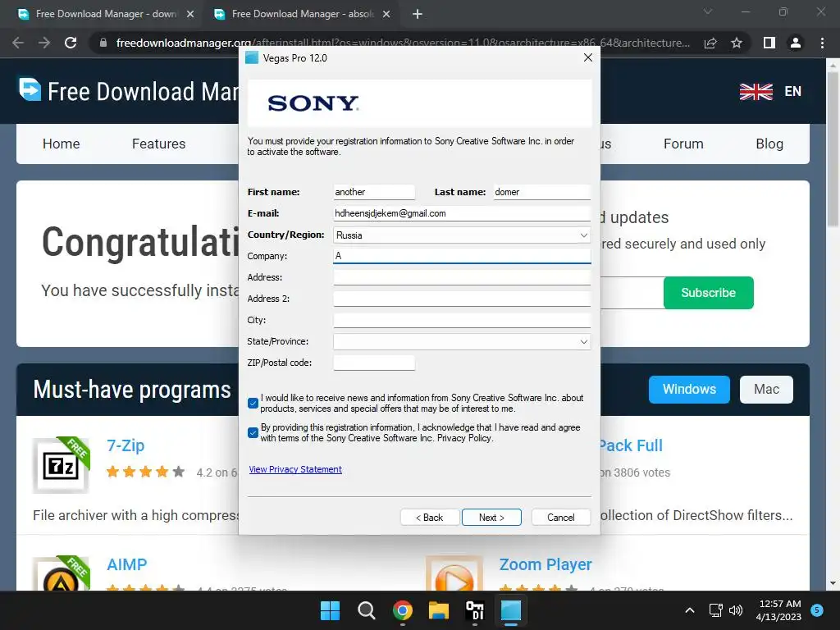Open a new tab with the plus icon
Screen dimensions: 840x630
click(418, 15)
